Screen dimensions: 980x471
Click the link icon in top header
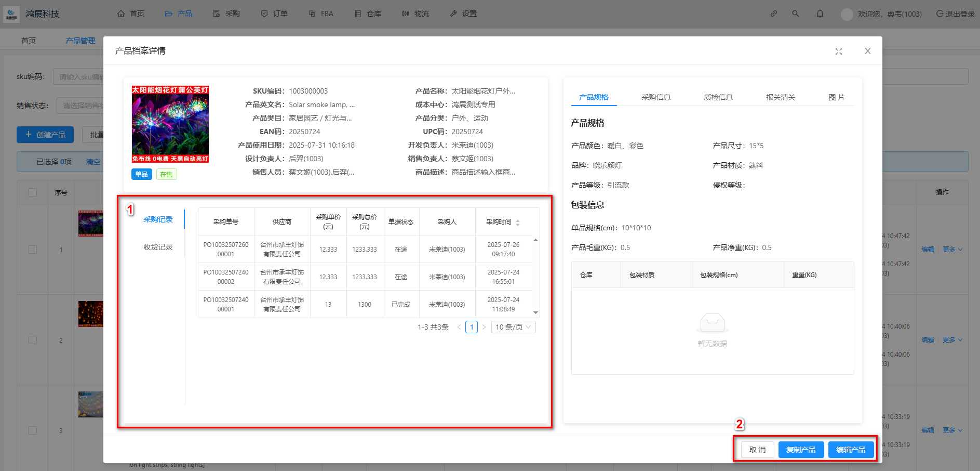773,14
